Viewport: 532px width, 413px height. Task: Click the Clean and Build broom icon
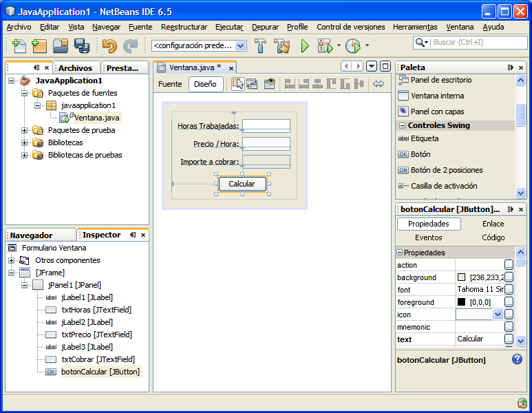tap(282, 46)
